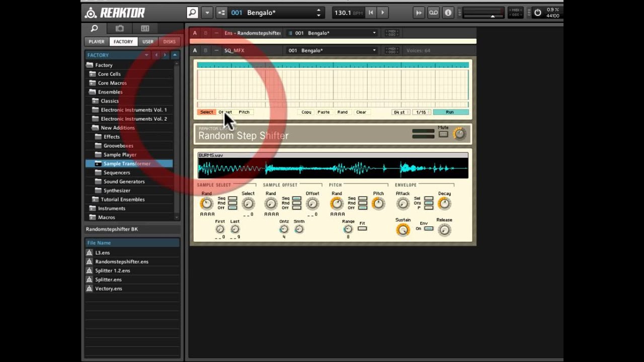This screenshot has width=644, height=362.
Task: Expand the Instruments folder
Action: pyautogui.click(x=93, y=208)
